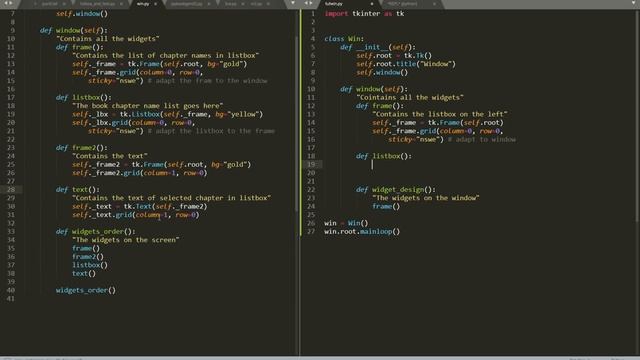The height and width of the screenshot is (360, 640).
Task: Click "import tkinter as tk" line
Action: pyautogui.click(x=364, y=13)
